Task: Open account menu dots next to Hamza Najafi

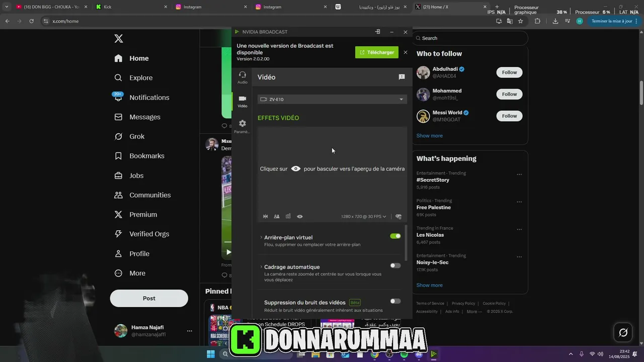Action: click(190, 331)
